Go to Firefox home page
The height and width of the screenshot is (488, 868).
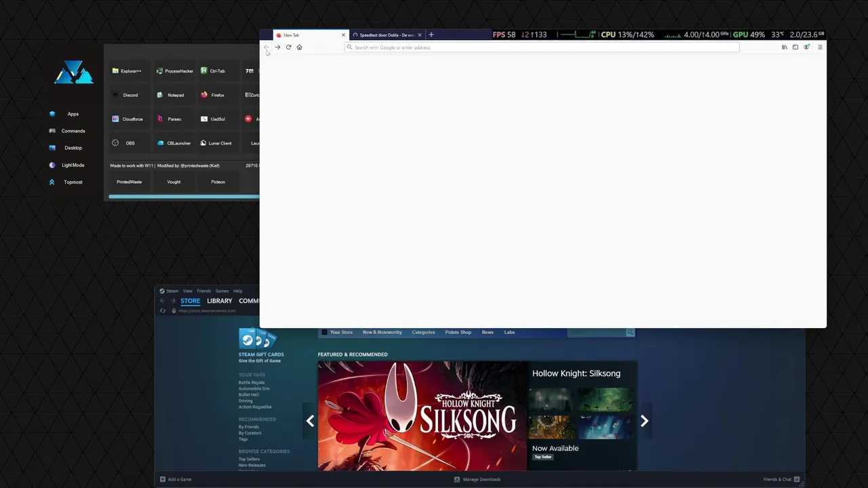(x=299, y=47)
